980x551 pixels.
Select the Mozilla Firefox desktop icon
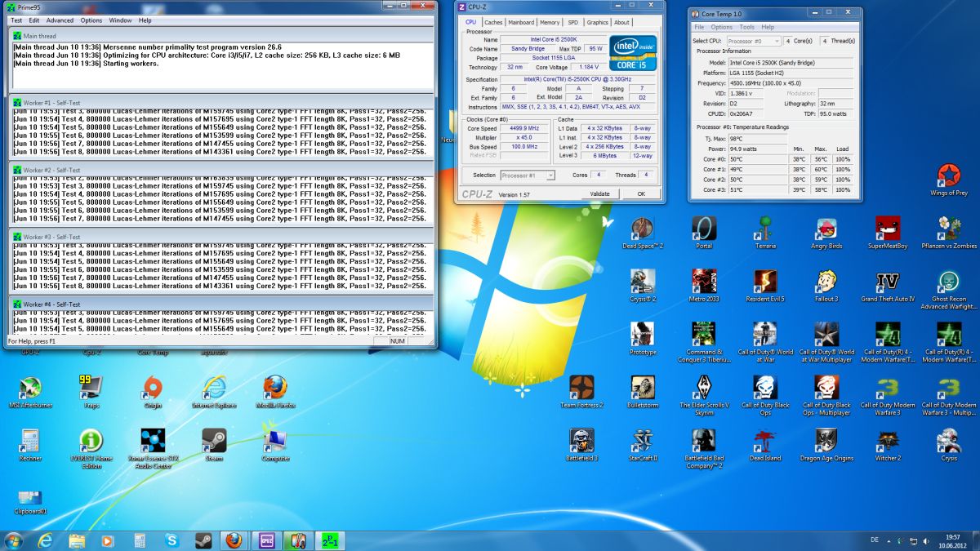pyautogui.click(x=275, y=392)
